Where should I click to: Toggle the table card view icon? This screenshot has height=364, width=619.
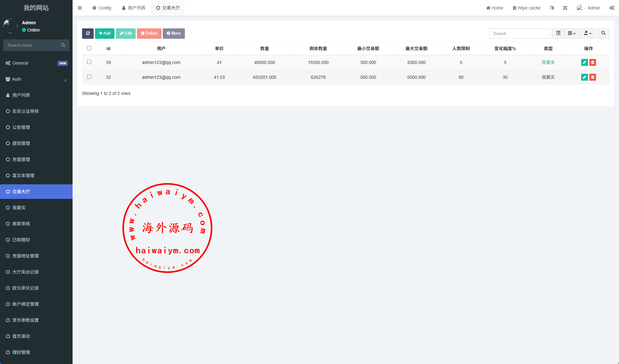click(x=558, y=33)
